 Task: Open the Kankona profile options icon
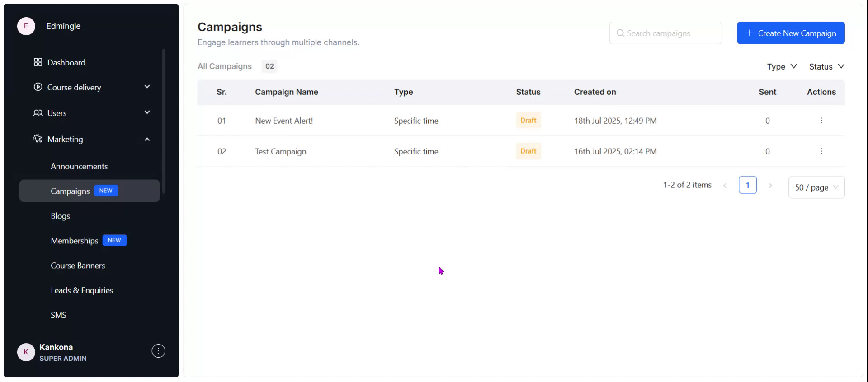158,351
